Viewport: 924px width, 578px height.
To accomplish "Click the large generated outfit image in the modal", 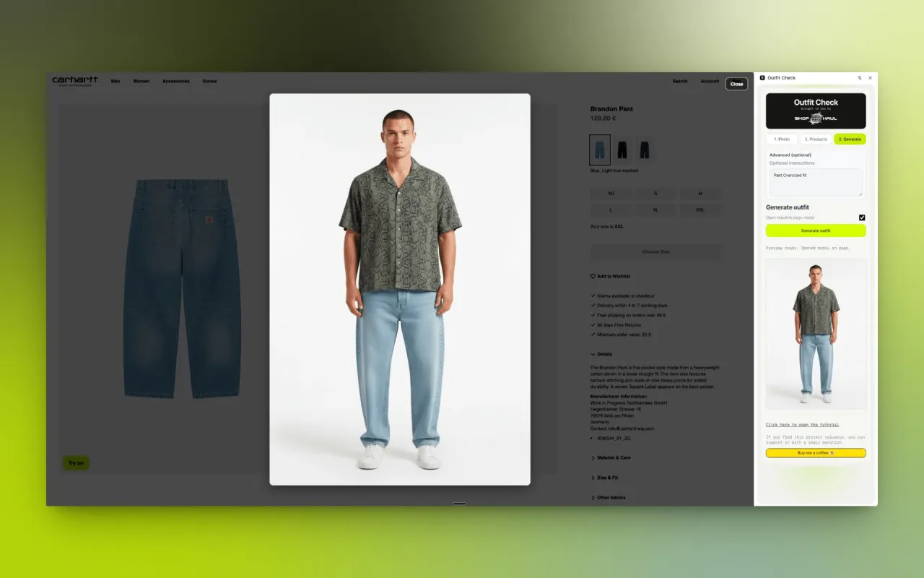I will point(400,289).
